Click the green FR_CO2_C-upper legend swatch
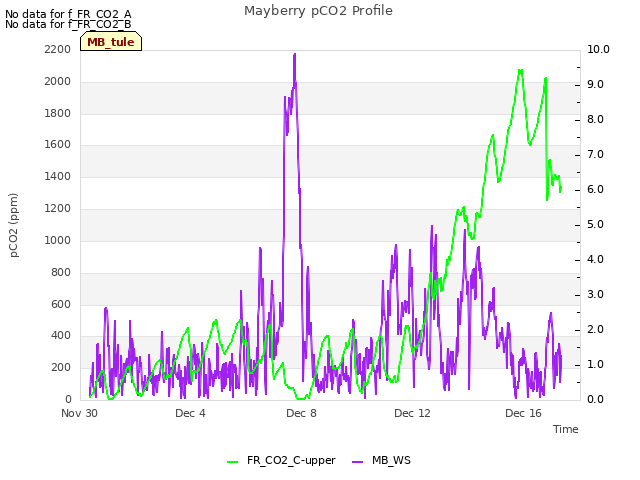Screen dimensions: 640x480 [232, 462]
